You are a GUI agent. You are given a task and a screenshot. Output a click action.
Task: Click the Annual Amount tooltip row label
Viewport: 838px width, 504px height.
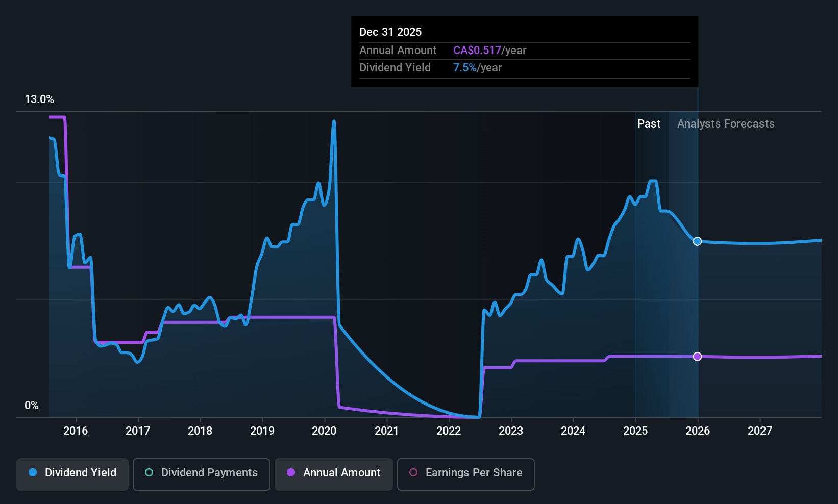398,51
